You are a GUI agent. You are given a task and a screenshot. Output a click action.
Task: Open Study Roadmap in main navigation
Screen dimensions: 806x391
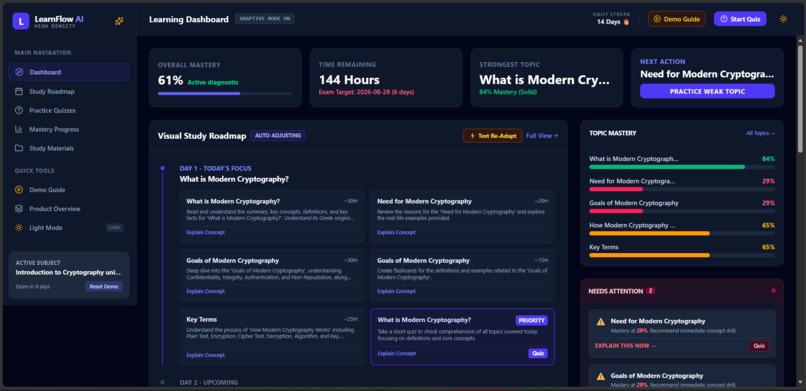point(69,91)
